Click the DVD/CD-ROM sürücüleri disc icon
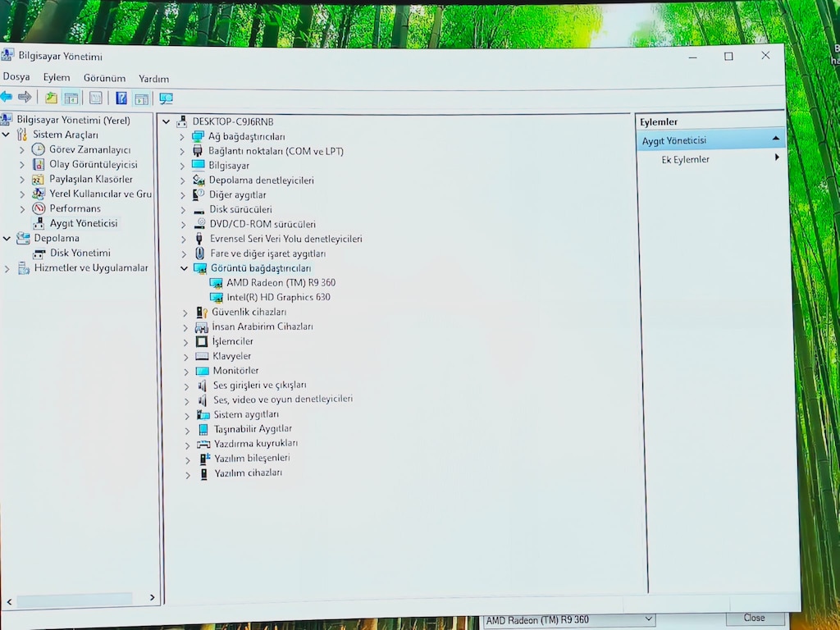 pyautogui.click(x=200, y=223)
